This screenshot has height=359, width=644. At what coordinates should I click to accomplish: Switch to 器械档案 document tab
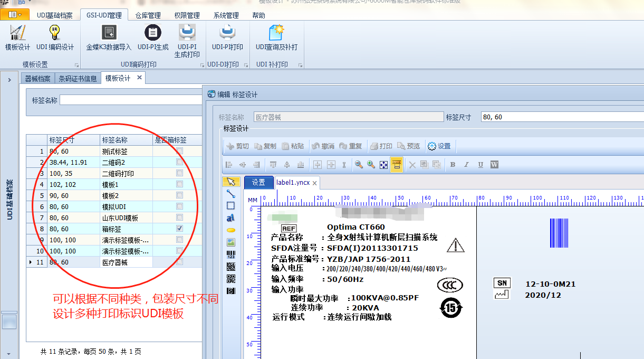point(38,79)
